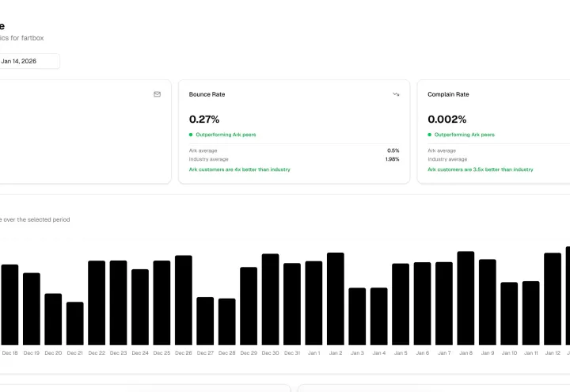This screenshot has width=570, height=392.
Task: Click the 0.27% bounce rate value
Action: click(x=204, y=120)
